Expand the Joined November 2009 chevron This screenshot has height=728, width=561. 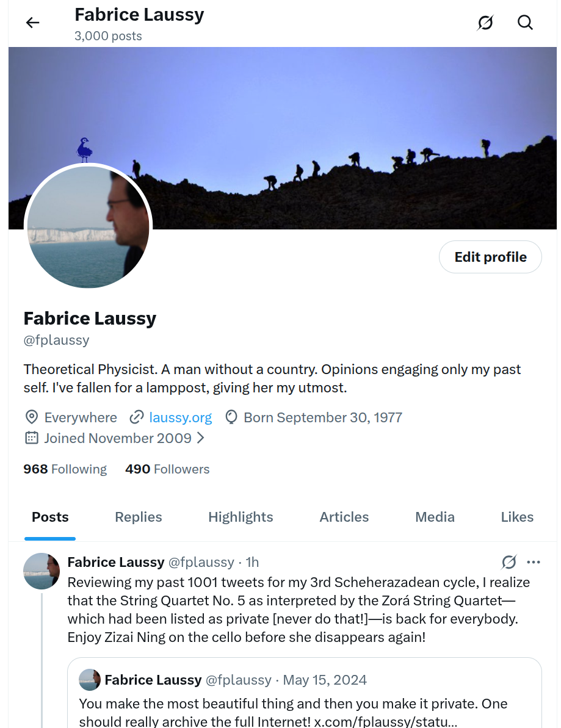(201, 438)
